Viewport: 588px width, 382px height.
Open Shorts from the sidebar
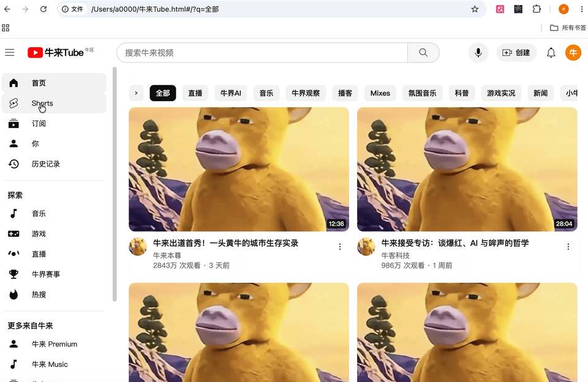(54, 103)
